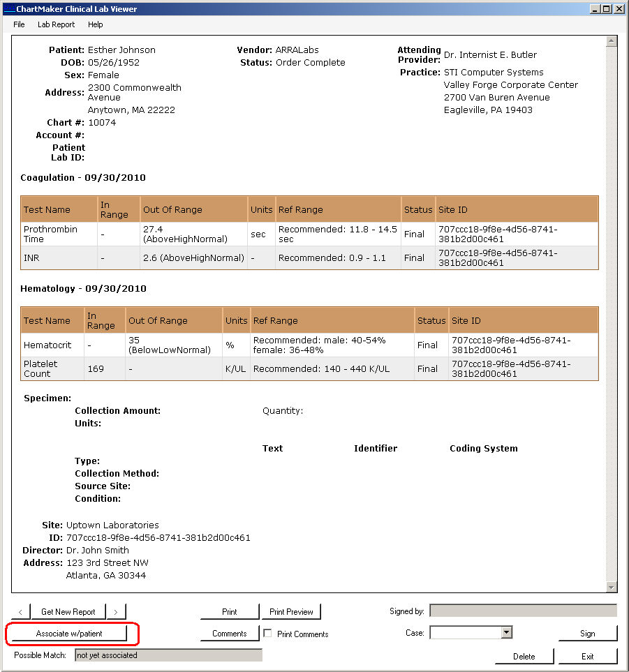Open Print Preview
629x672 pixels.
tap(291, 611)
